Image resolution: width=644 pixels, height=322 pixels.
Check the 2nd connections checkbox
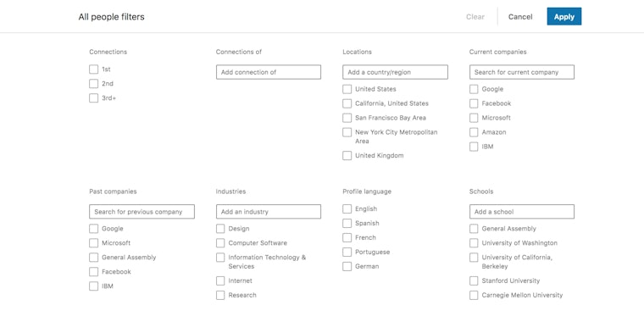click(94, 84)
